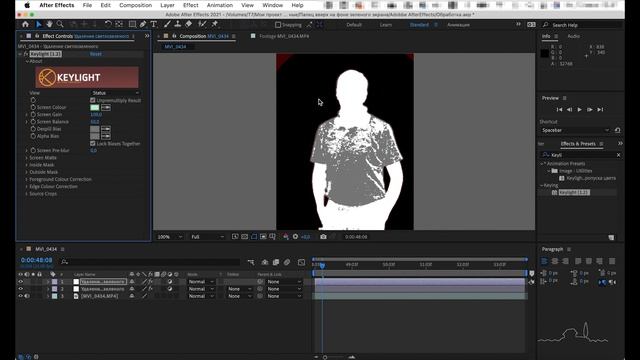Click the snapshot camera icon in the viewer

click(x=323, y=237)
